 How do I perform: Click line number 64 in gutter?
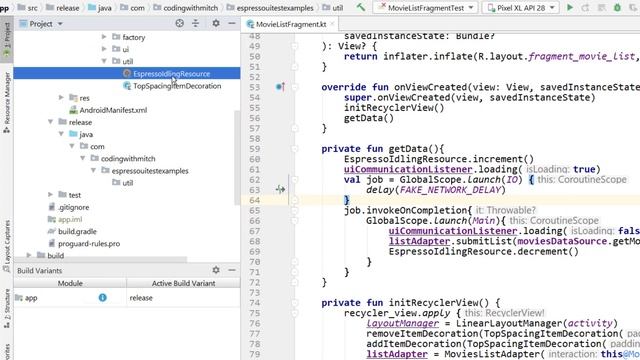[255, 200]
